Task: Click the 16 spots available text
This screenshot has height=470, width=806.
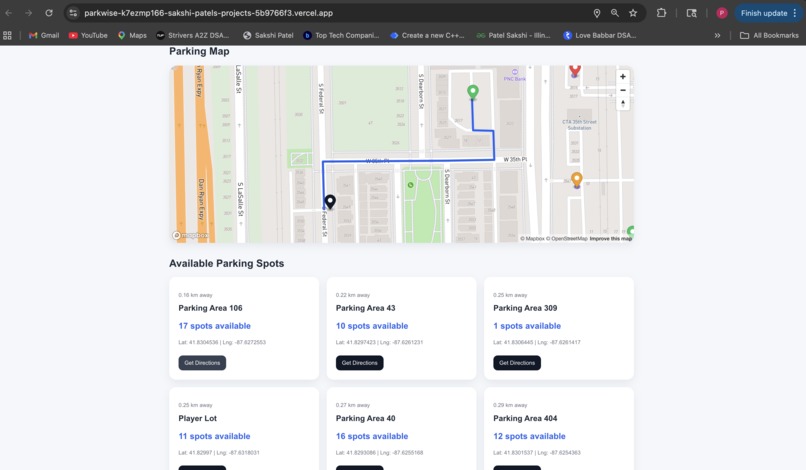Action: click(372, 436)
